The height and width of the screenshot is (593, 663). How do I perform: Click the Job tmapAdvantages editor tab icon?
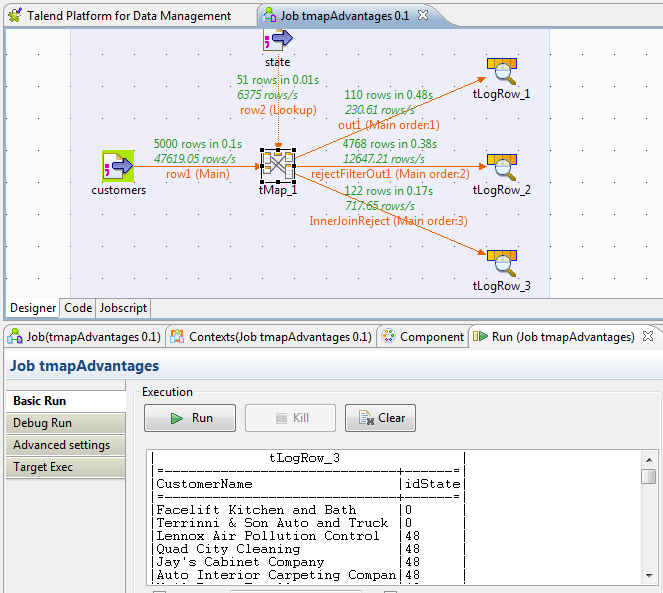pyautogui.click(x=269, y=16)
